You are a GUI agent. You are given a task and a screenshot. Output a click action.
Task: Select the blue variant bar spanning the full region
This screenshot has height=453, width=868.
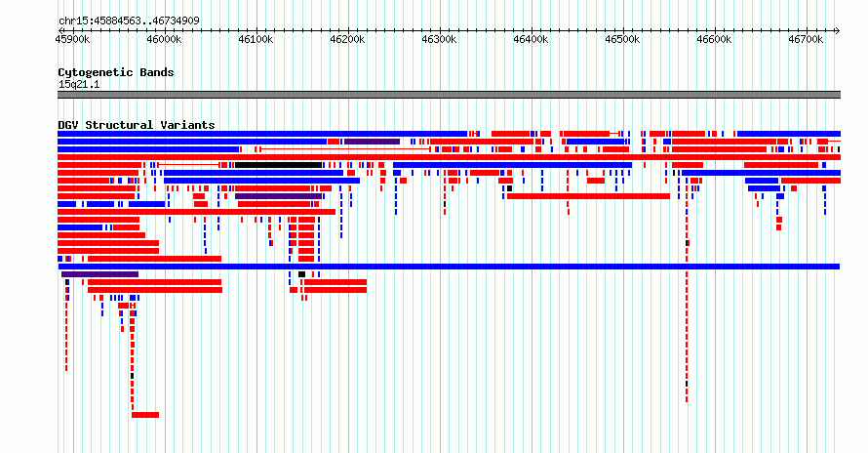pos(449,267)
